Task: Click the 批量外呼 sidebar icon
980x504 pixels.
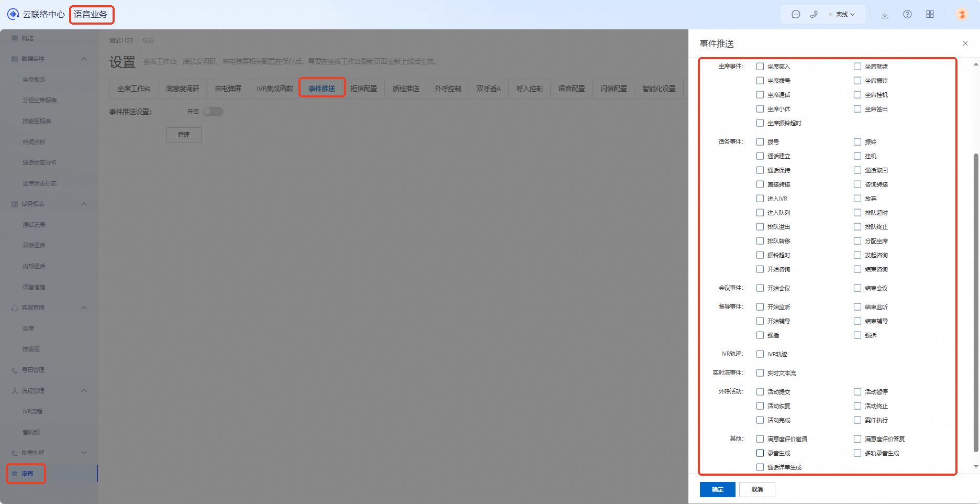Action: click(15, 453)
